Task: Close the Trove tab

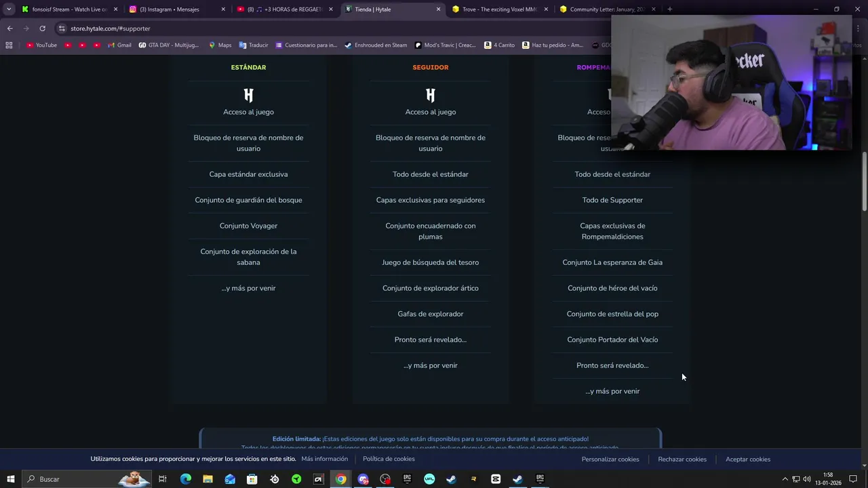Action: click(546, 9)
